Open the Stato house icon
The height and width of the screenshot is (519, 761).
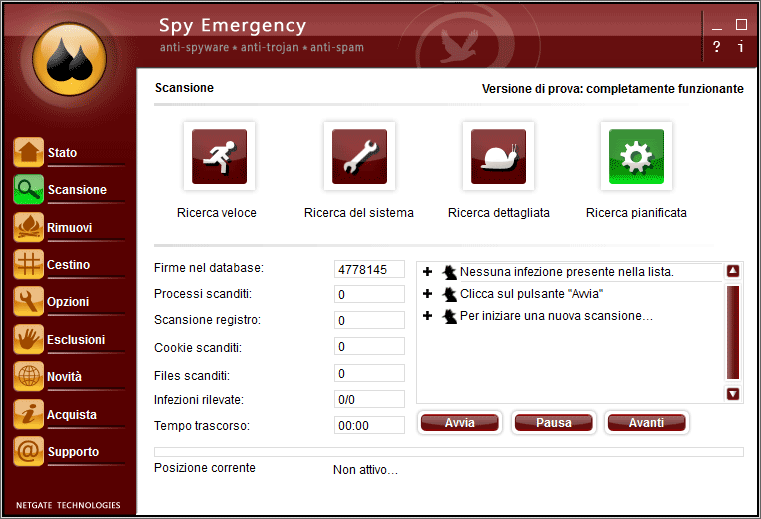29,152
